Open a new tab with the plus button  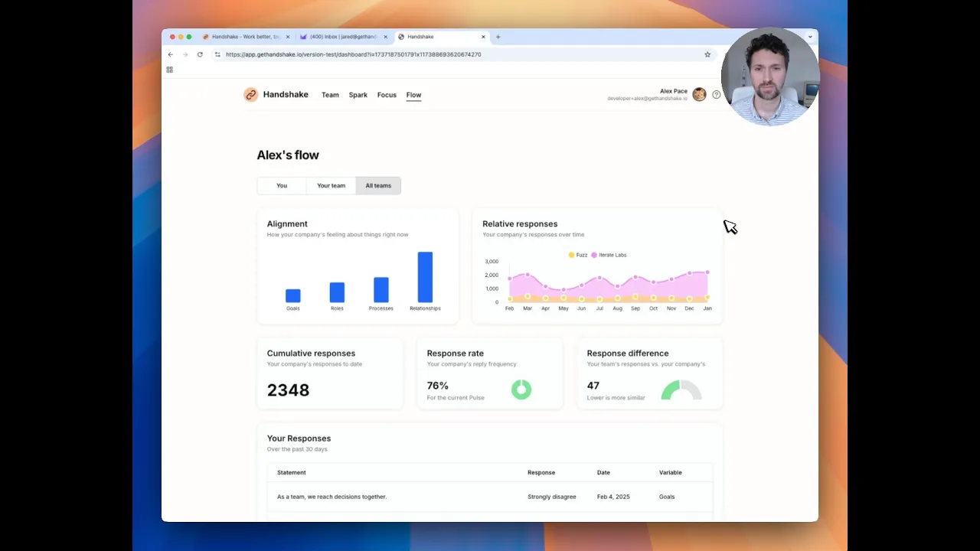coord(498,37)
